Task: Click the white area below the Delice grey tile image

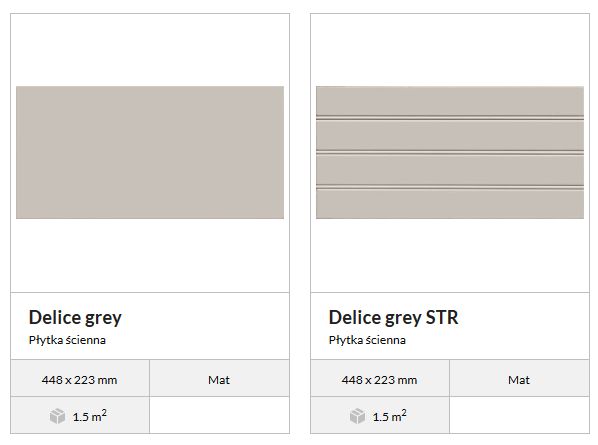Action: point(150,255)
